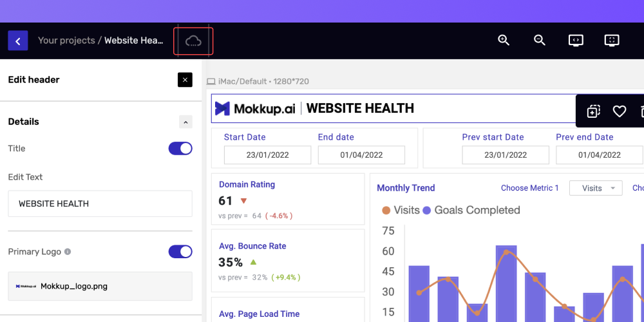The image size is (644, 322).
Task: Click the cloud sync status icon
Action: click(x=193, y=41)
